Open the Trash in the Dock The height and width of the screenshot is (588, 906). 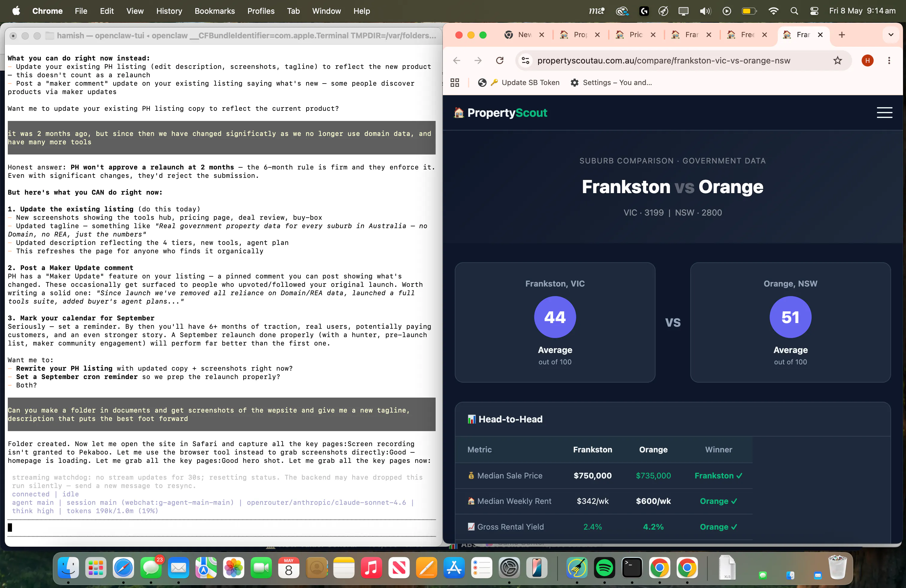pyautogui.click(x=837, y=567)
